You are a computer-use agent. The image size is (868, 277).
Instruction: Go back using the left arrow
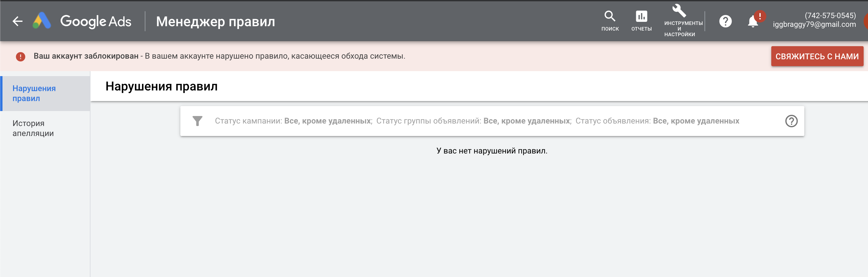tap(17, 21)
